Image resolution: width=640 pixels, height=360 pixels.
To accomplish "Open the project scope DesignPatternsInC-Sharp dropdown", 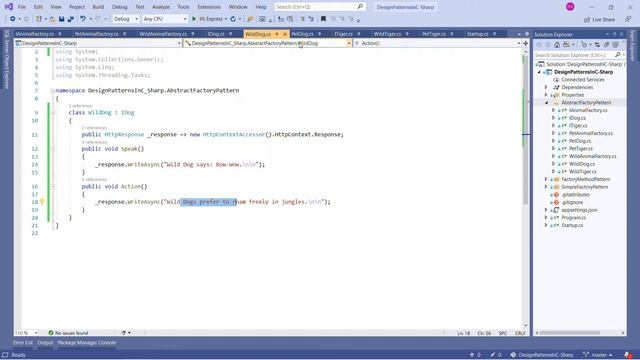I will 98,43.
